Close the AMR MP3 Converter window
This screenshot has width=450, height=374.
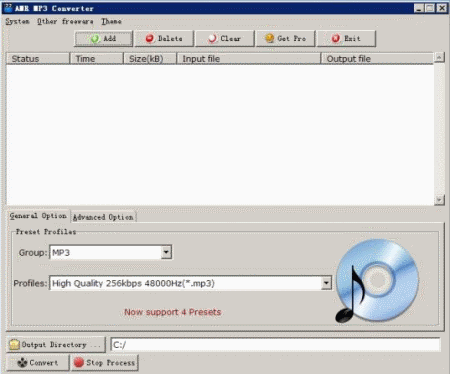click(442, 8)
